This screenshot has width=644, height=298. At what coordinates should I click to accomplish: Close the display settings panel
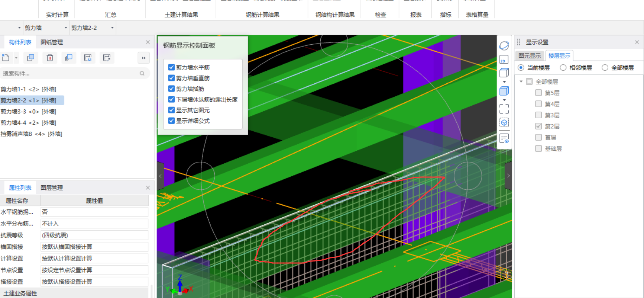coord(637,42)
